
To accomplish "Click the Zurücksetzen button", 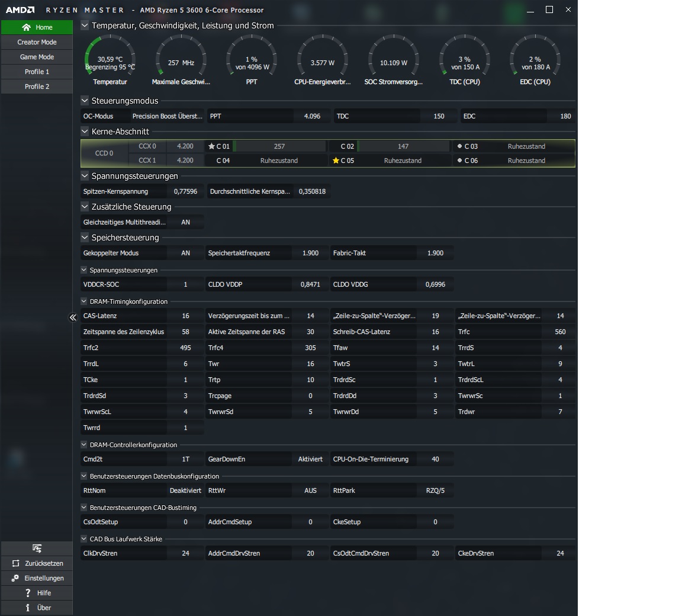I will point(37,563).
